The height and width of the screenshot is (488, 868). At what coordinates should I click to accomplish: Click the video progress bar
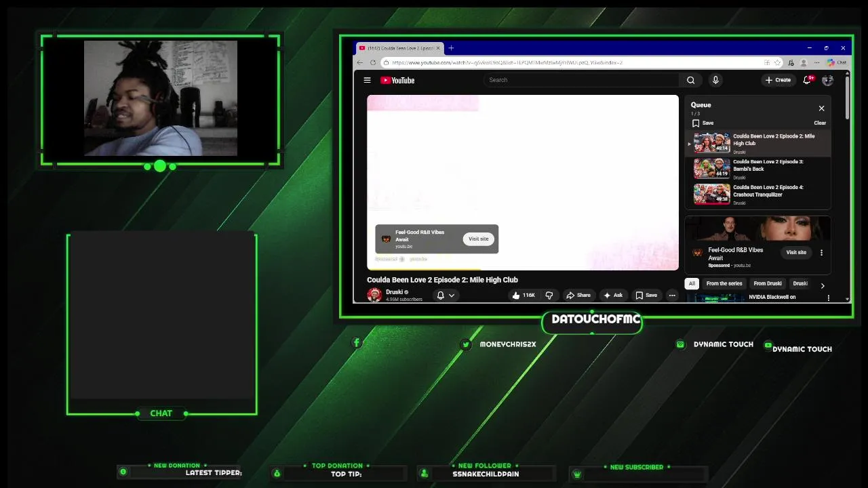pos(522,269)
